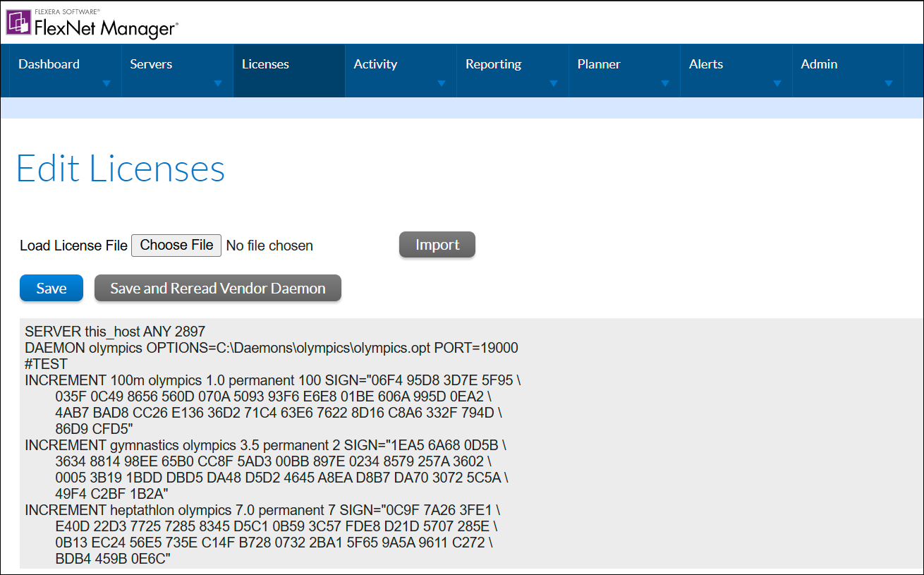The width and height of the screenshot is (924, 575).
Task: Expand the Servers dropdown arrow
Action: click(218, 83)
